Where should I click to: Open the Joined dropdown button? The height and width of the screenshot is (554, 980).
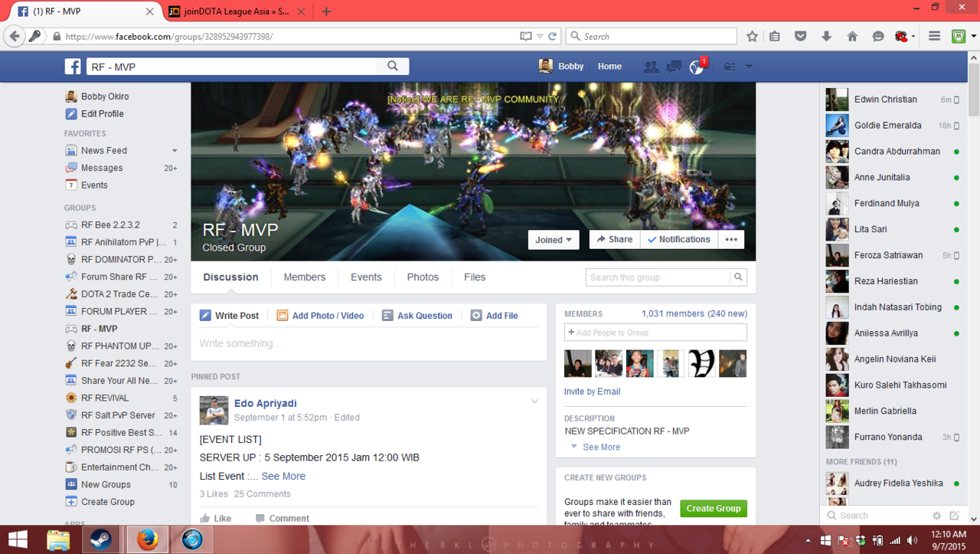[554, 240]
